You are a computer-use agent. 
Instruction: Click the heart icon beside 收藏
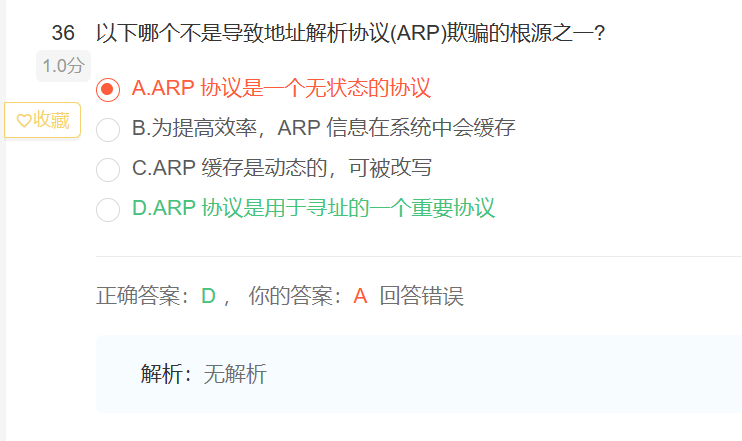pyautogui.click(x=25, y=120)
